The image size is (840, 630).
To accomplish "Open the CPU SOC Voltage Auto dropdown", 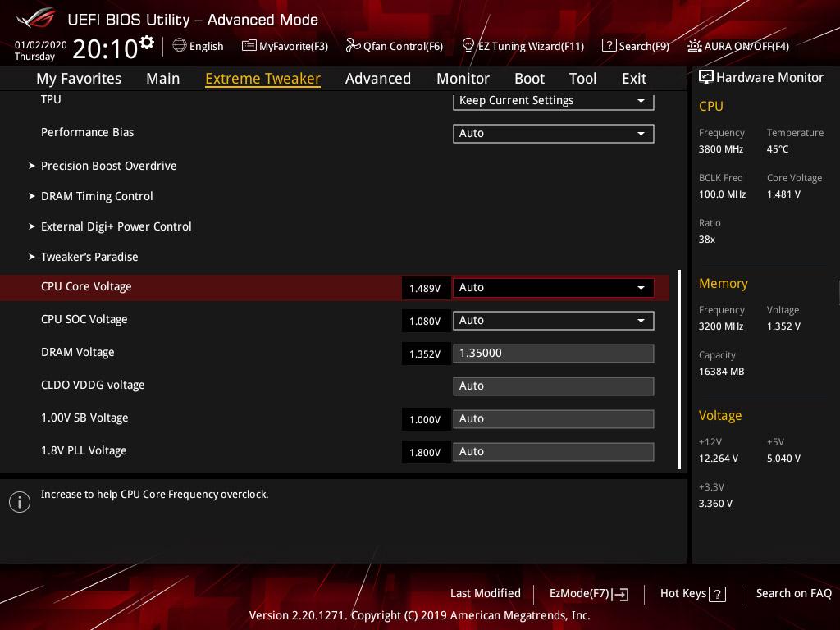I will click(554, 321).
